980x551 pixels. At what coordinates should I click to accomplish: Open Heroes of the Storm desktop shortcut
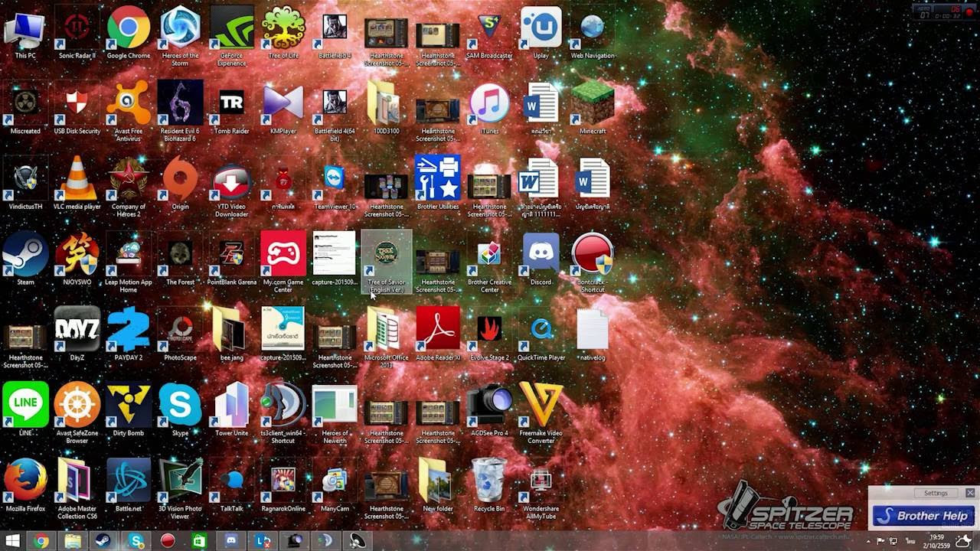[180, 28]
